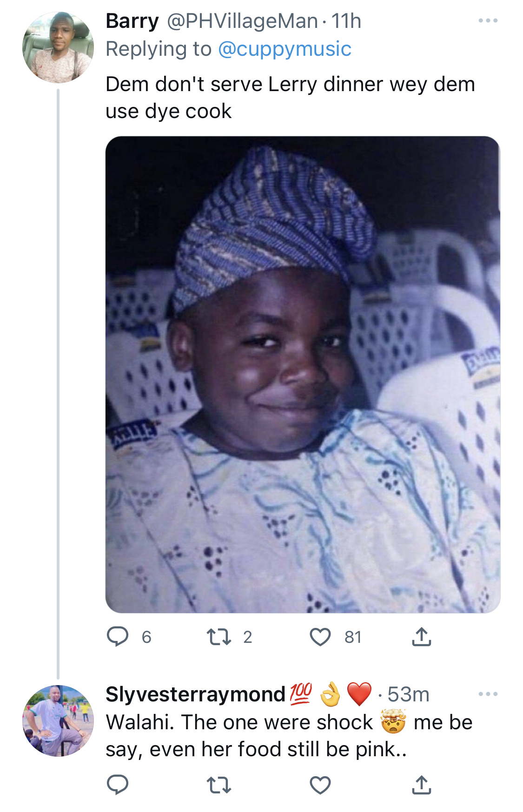523x812 pixels.
Task: Open @PHVillageMan handle
Action: click(242, 21)
